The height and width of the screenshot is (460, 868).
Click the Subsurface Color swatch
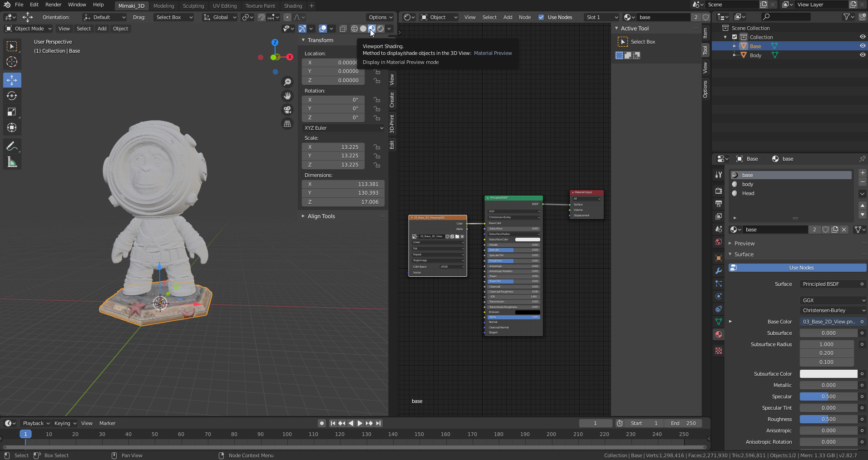tap(828, 374)
